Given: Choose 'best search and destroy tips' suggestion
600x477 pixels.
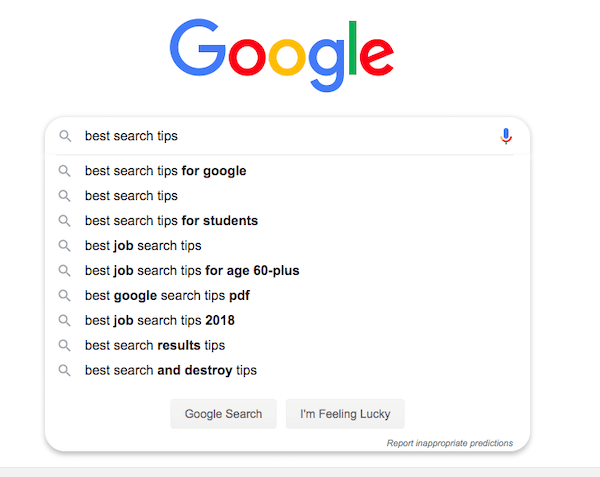Looking at the screenshot, I should (x=287, y=370).
